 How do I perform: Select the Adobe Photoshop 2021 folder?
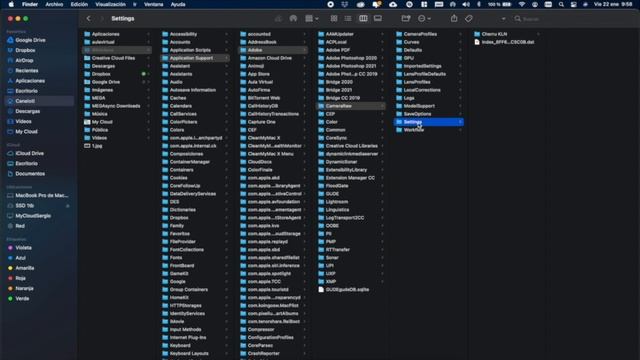coord(351,66)
